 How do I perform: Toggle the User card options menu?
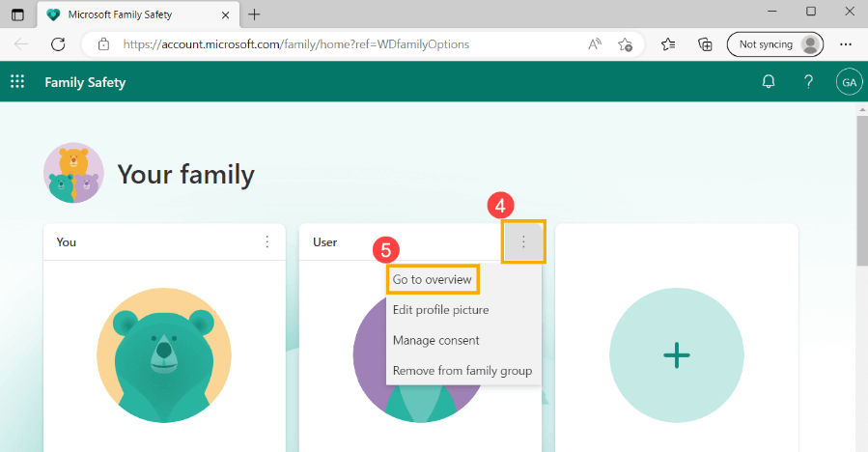pyautogui.click(x=523, y=241)
